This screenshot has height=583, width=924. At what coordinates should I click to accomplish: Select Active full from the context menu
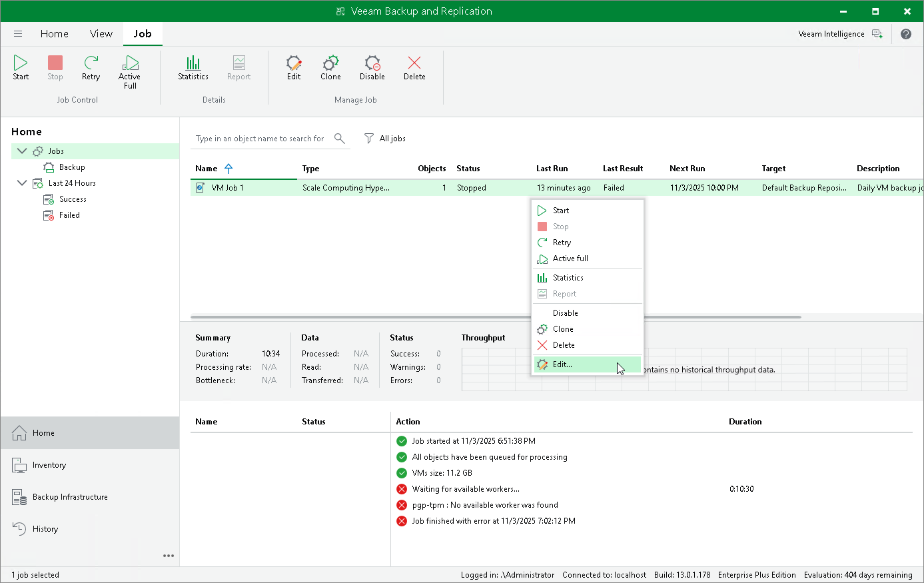[570, 259]
